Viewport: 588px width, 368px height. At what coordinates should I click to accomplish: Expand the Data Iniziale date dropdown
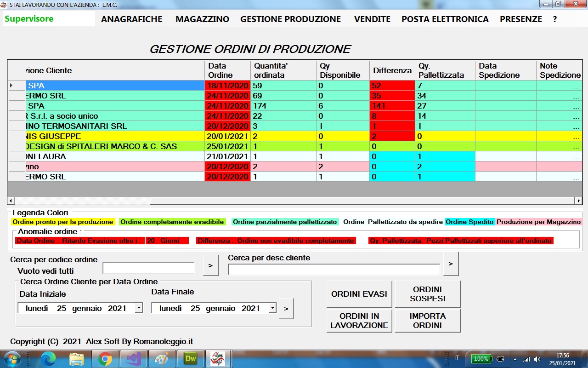click(139, 308)
